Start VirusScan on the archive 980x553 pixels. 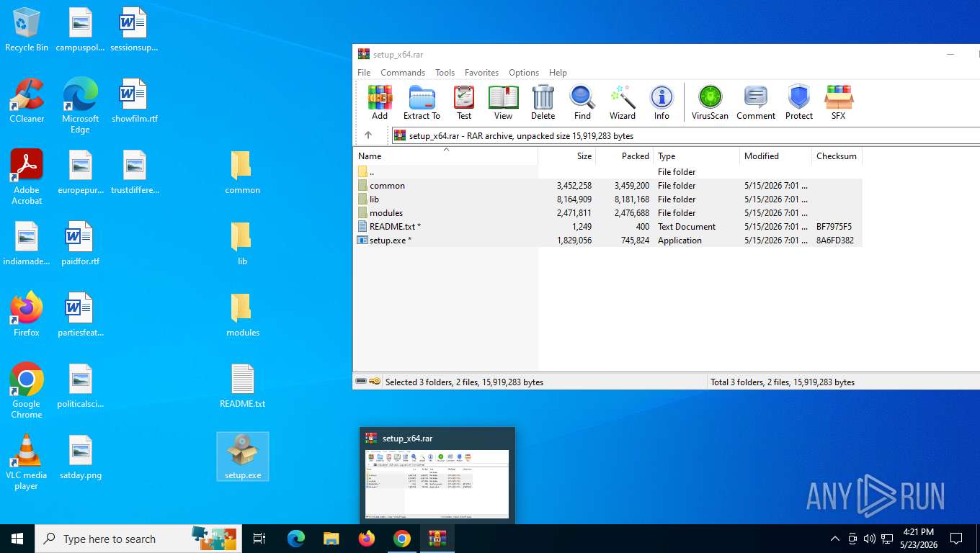710,102
